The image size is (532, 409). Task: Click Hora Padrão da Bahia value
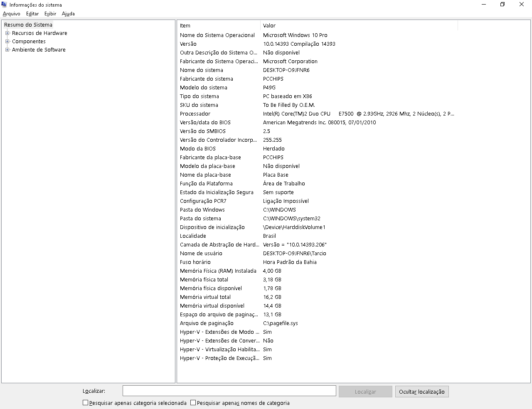pos(290,262)
